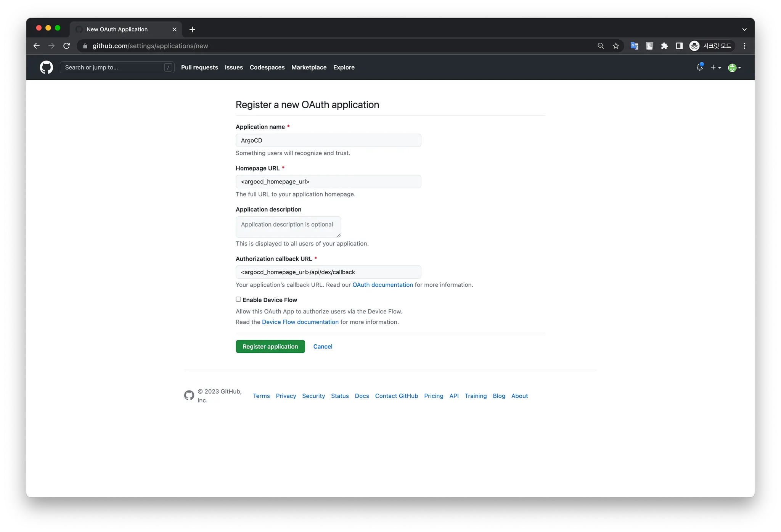Click the GitHub Octocat logo in header
Viewport: 781px width, 532px height.
[46, 68]
